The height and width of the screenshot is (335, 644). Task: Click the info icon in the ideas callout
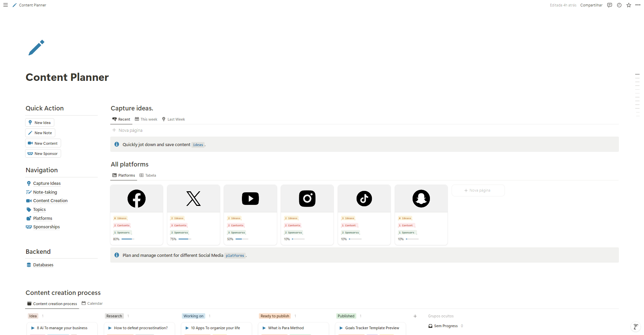[x=117, y=144]
